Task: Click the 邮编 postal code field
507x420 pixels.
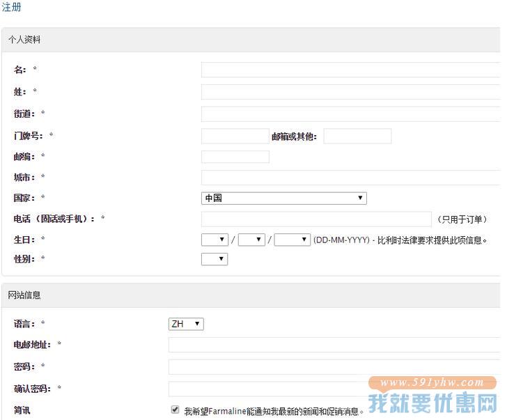Action: 235,157
